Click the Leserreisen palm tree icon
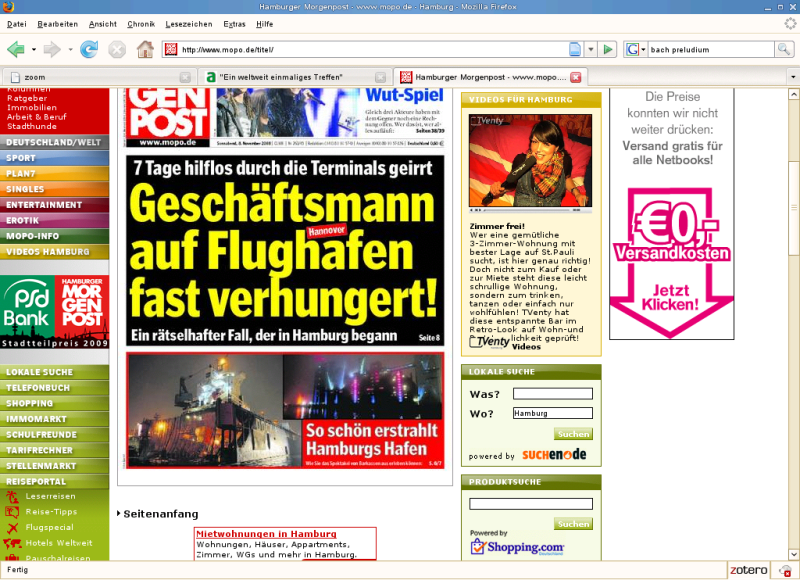800x580 pixels. tap(12, 496)
